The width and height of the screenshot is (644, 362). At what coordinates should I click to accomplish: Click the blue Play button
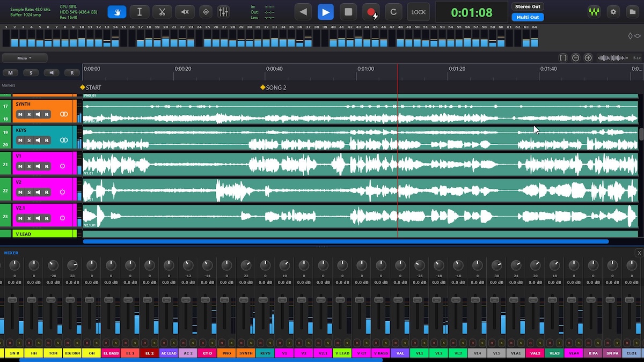(325, 12)
